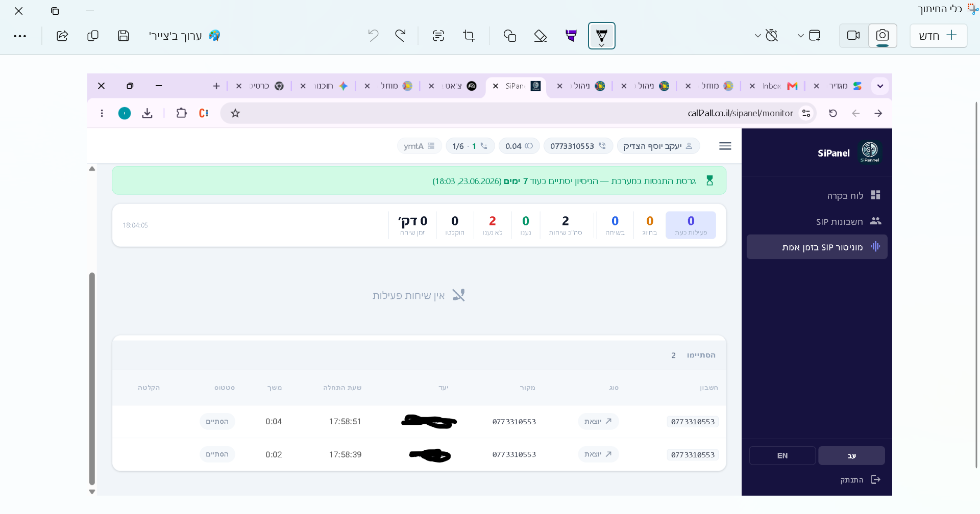Open the text actions tool
Screen dimensions: 980x514
438,36
